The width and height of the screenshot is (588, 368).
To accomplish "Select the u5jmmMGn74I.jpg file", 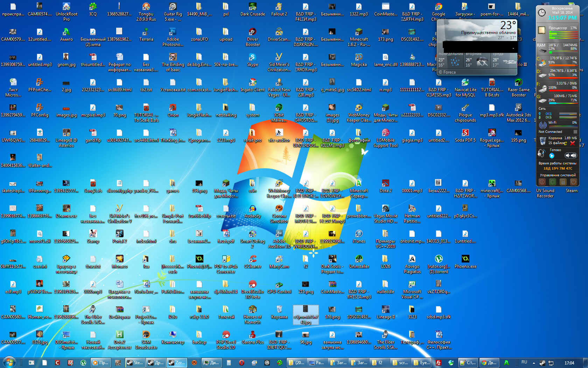I will [x=306, y=314].
